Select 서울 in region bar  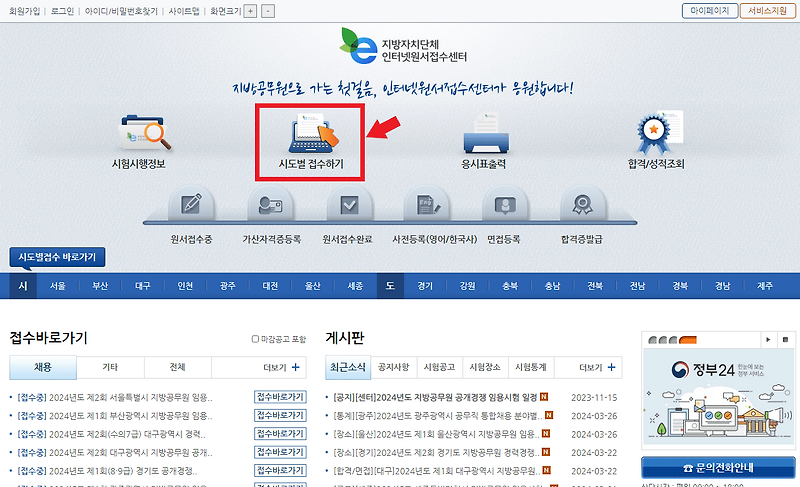click(x=58, y=286)
